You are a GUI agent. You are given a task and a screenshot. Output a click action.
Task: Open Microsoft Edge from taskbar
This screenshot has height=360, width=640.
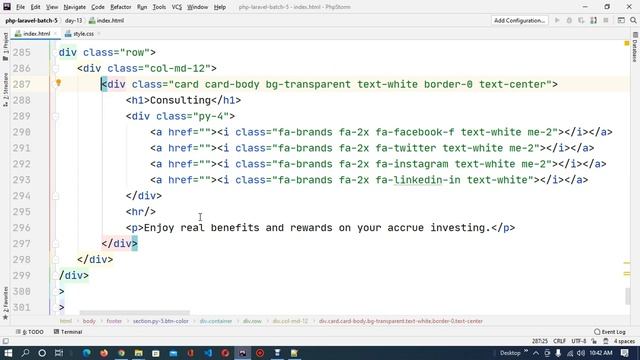pyautogui.click(x=87, y=353)
